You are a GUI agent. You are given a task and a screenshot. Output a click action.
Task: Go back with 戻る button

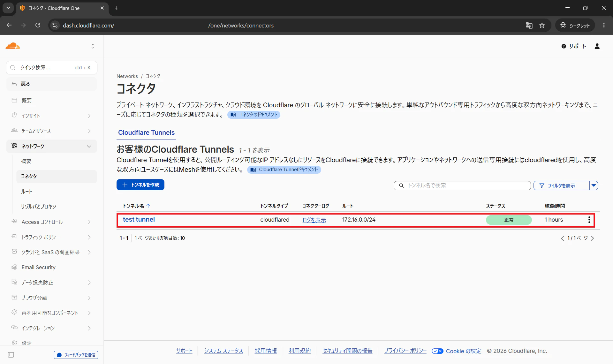(52, 84)
